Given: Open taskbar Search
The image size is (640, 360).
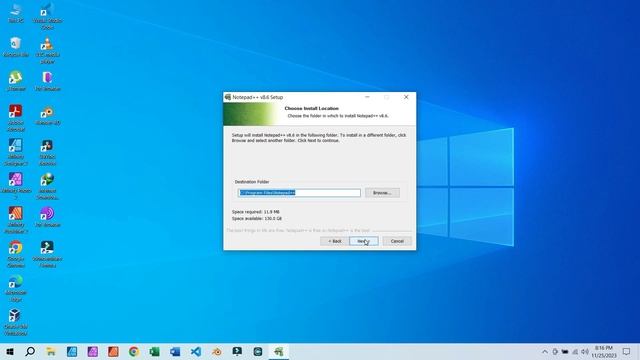Looking at the screenshot, I should (x=30, y=351).
